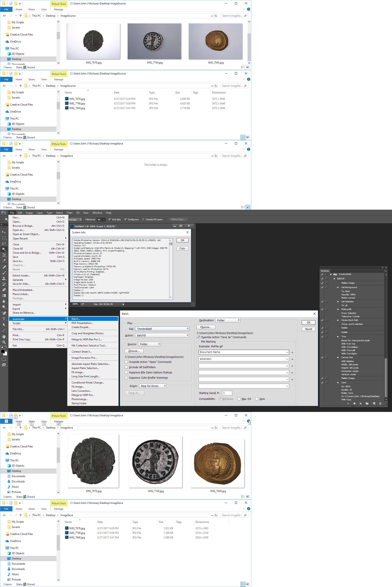Click OK in the Batch dialog

point(308,323)
